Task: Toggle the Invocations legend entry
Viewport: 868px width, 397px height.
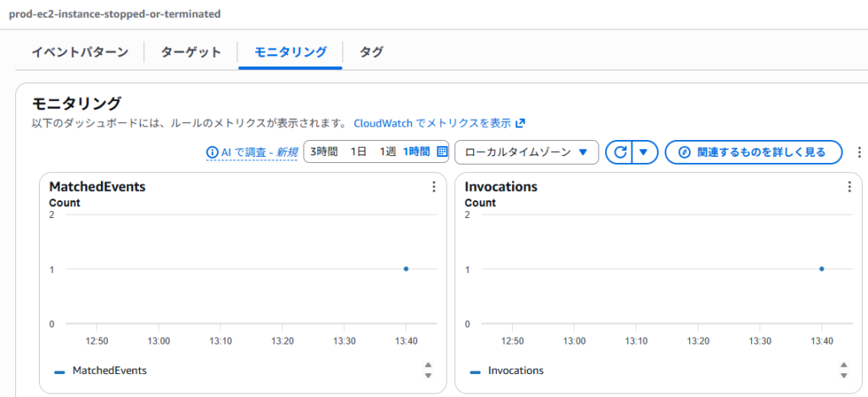Action: [507, 371]
